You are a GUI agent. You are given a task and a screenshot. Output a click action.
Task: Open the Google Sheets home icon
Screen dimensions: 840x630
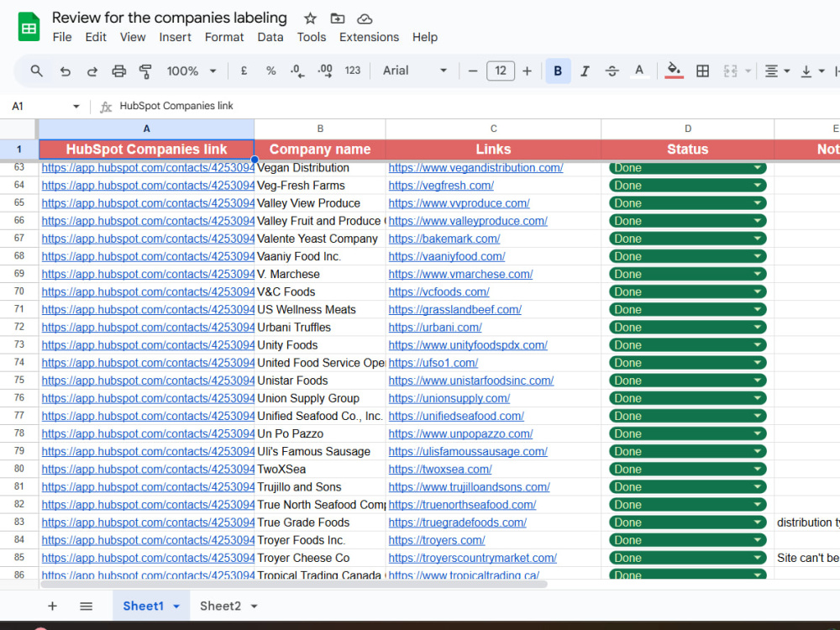pos(29,27)
